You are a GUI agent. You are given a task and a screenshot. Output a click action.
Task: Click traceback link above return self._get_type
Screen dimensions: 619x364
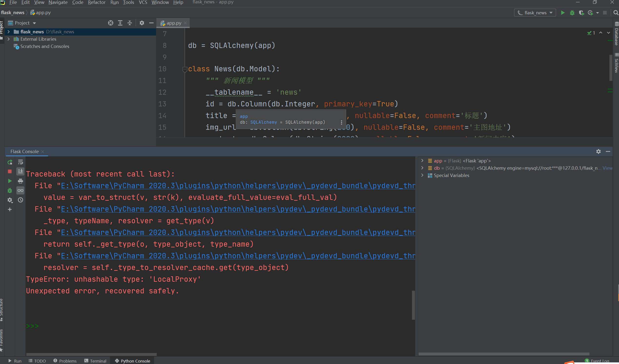click(x=238, y=232)
